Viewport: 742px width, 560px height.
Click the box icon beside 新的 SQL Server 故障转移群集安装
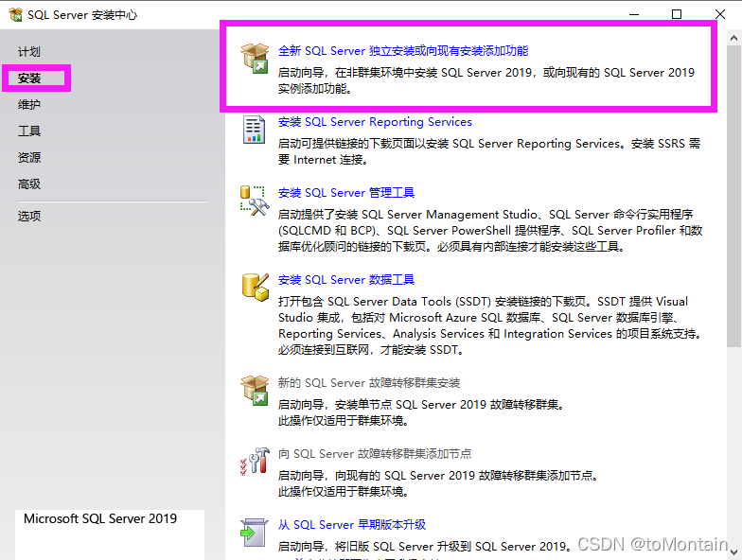(255, 390)
